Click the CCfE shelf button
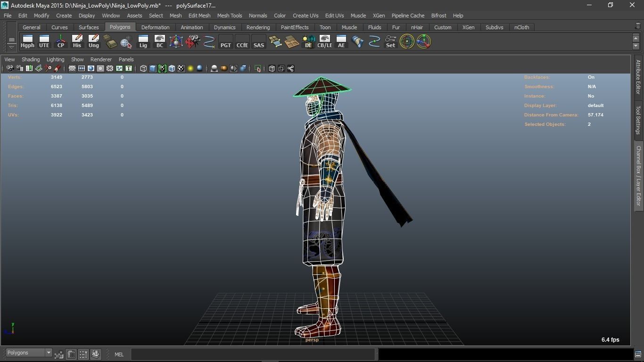 tap(242, 41)
